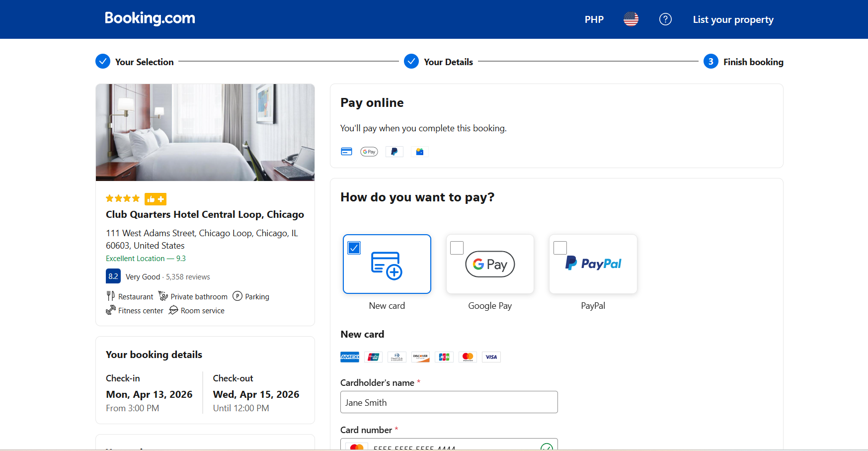This screenshot has height=451, width=868.
Task: Click the Restaurant fork and knife icon
Action: tap(111, 296)
